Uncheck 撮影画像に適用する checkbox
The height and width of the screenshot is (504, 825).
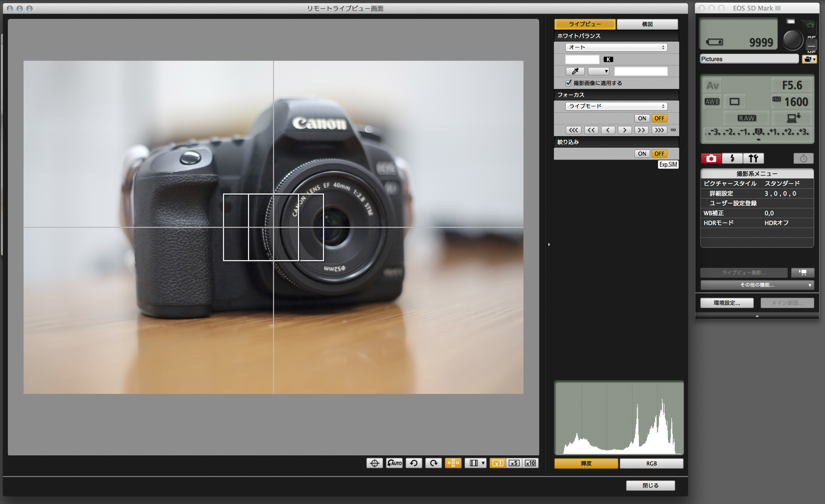(568, 83)
